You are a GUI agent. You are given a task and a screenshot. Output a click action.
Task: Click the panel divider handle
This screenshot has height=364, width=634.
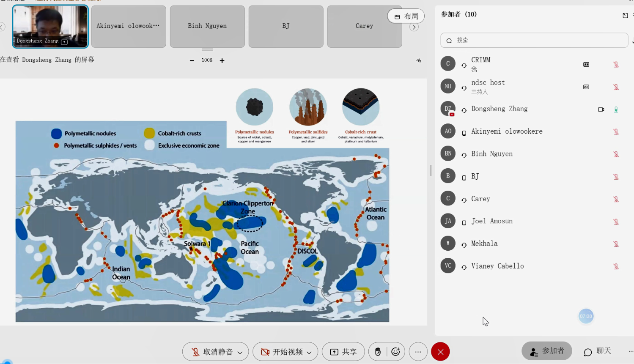click(x=431, y=170)
